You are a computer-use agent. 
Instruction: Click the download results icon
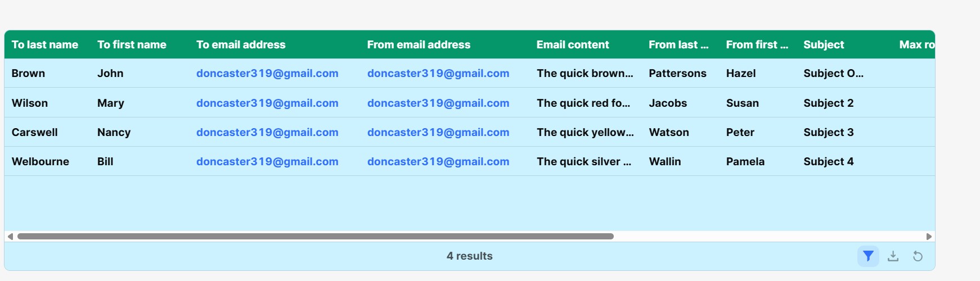[893, 256]
